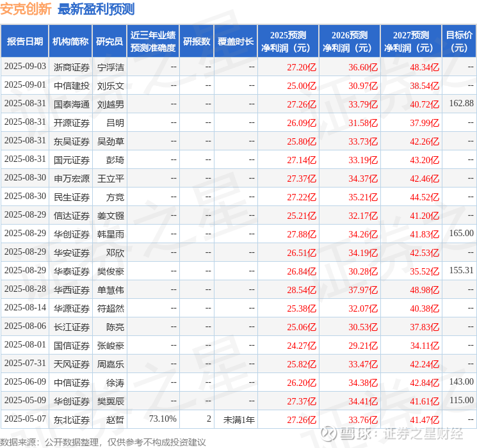Click the 最新盈利预测 heading
This screenshot has width=477, height=448.
(96, 9)
